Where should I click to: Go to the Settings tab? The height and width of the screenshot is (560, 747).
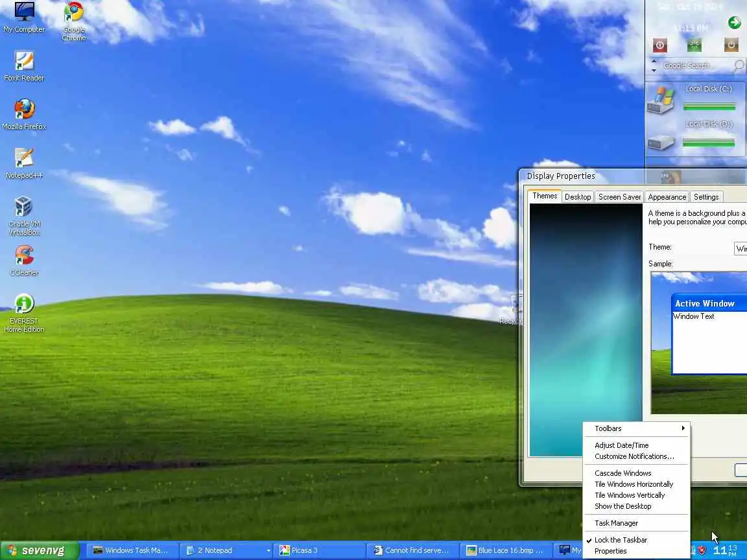(x=706, y=196)
